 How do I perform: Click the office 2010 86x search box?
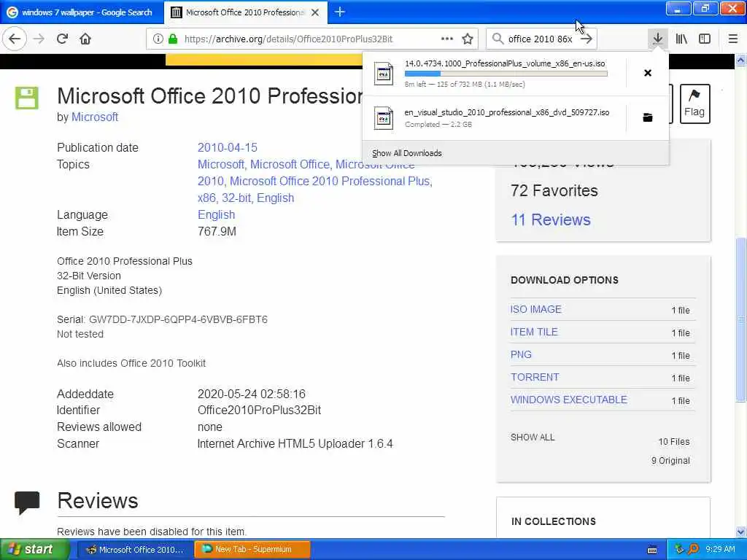point(541,39)
